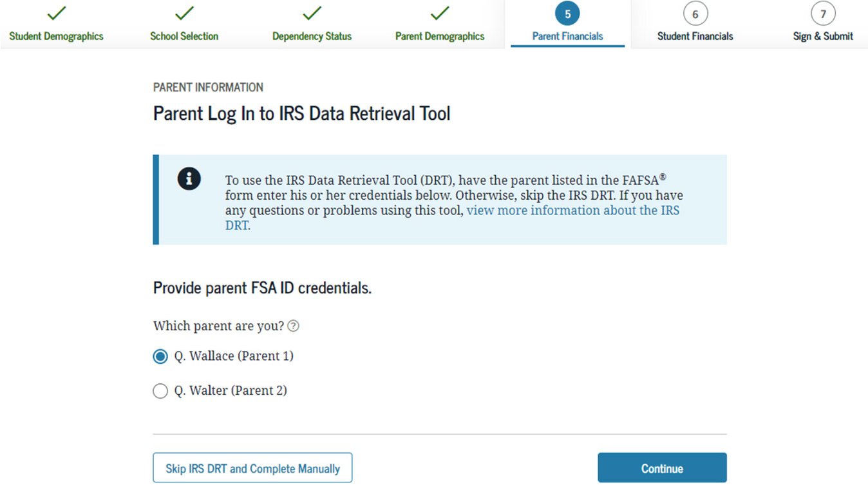Click the step 7 circle icon
Viewport: 868px width, 503px height.
823,14
